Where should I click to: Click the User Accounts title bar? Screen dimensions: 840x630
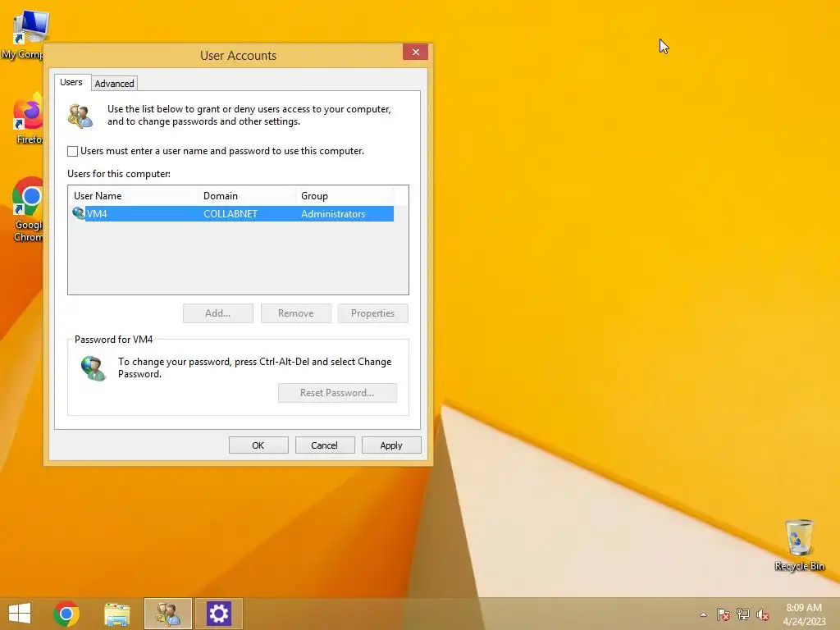pos(238,55)
